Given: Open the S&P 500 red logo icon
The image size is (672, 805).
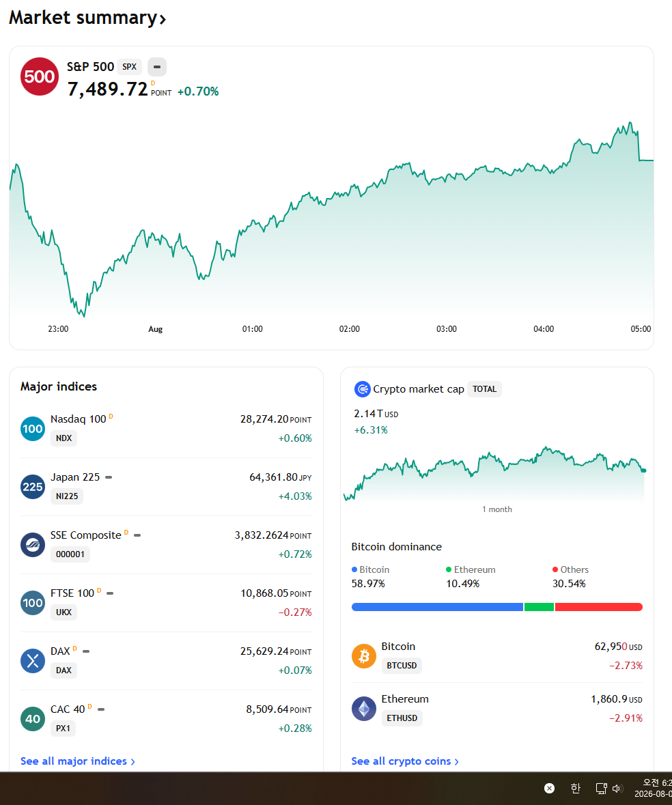Looking at the screenshot, I should [x=40, y=76].
